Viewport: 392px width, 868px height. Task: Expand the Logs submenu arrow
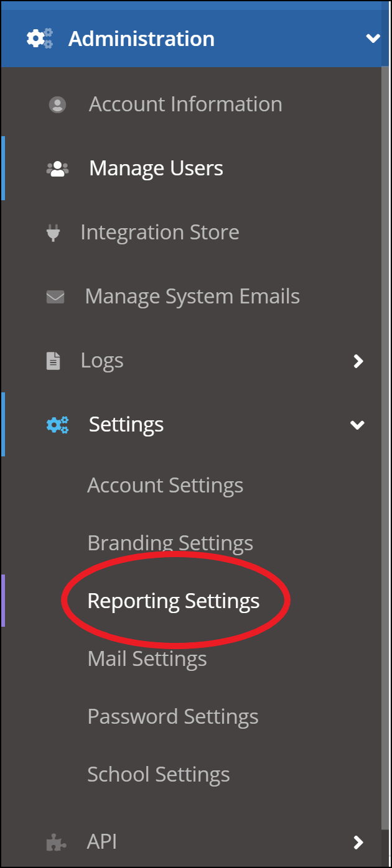(x=358, y=361)
